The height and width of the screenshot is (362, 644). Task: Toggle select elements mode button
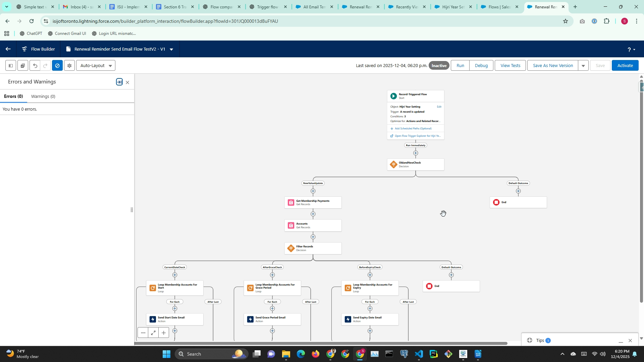pyautogui.click(x=23, y=66)
